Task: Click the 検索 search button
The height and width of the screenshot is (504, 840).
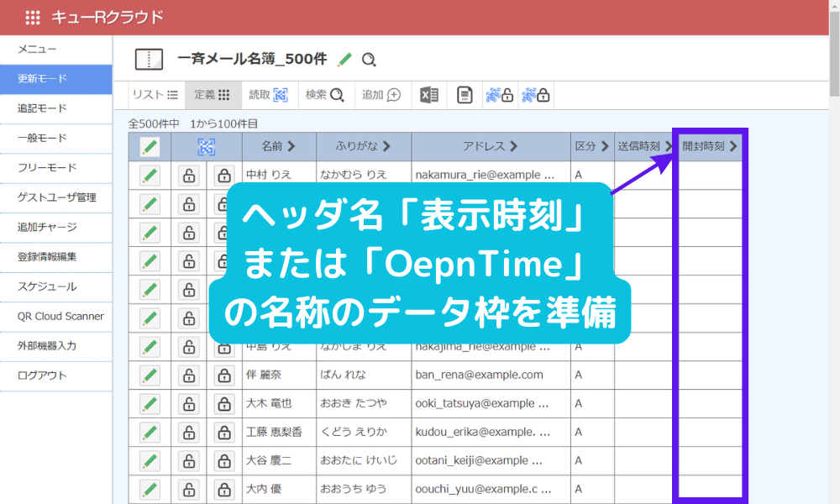Action: pyautogui.click(x=324, y=95)
